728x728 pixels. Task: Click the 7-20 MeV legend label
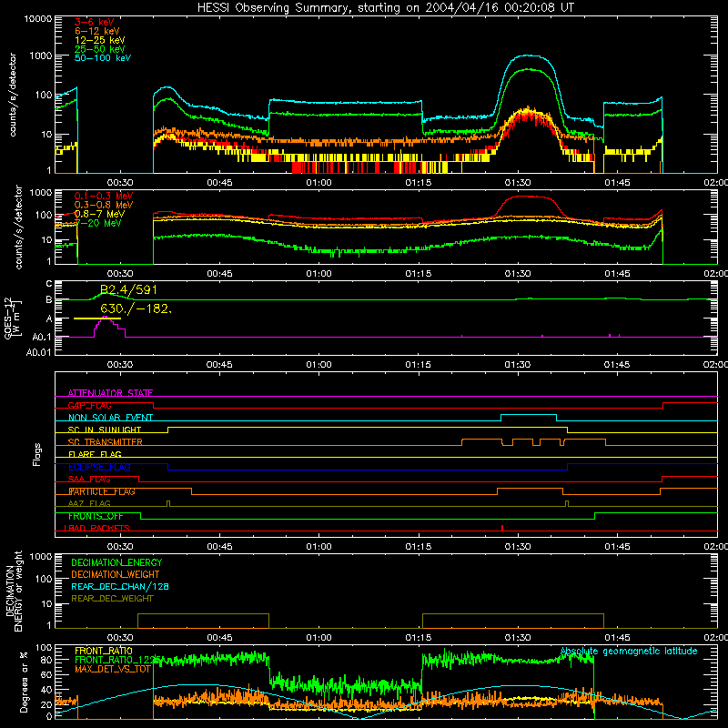click(x=97, y=223)
